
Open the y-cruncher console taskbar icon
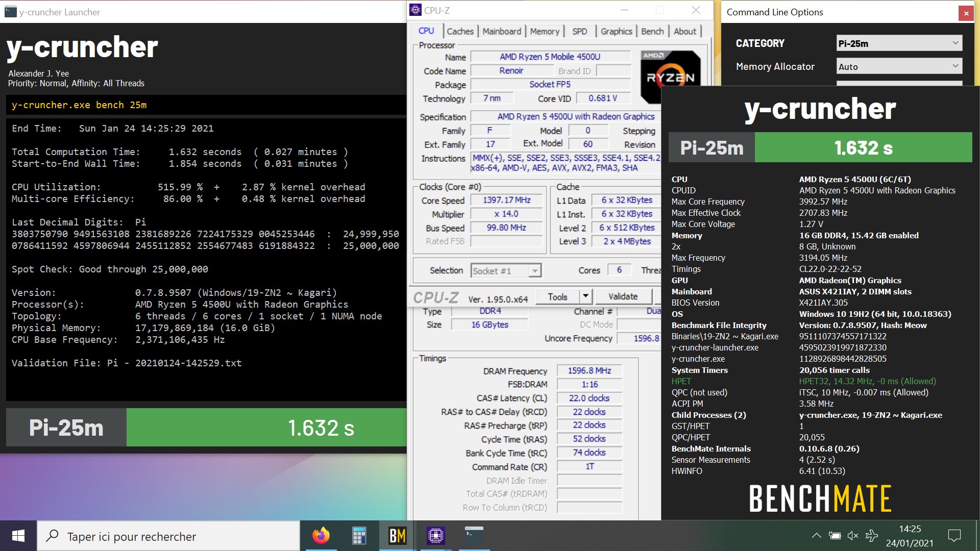[474, 536]
